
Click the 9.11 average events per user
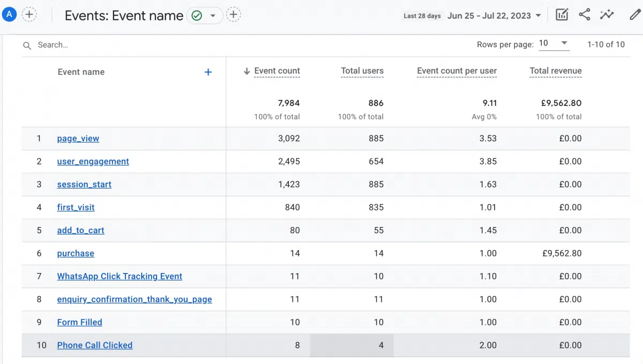coord(489,103)
